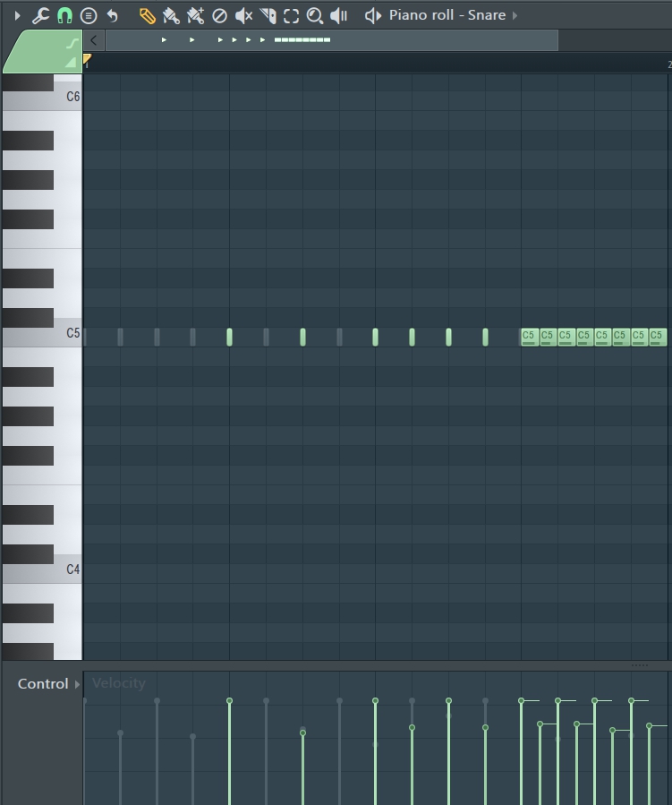Select the Delete tool
672x805 pixels.
coord(219,15)
